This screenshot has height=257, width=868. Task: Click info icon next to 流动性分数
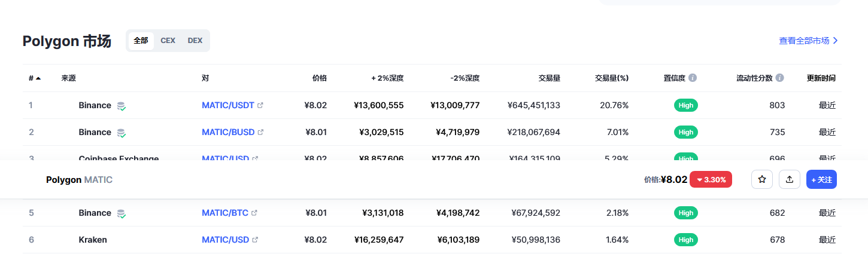[x=779, y=78]
